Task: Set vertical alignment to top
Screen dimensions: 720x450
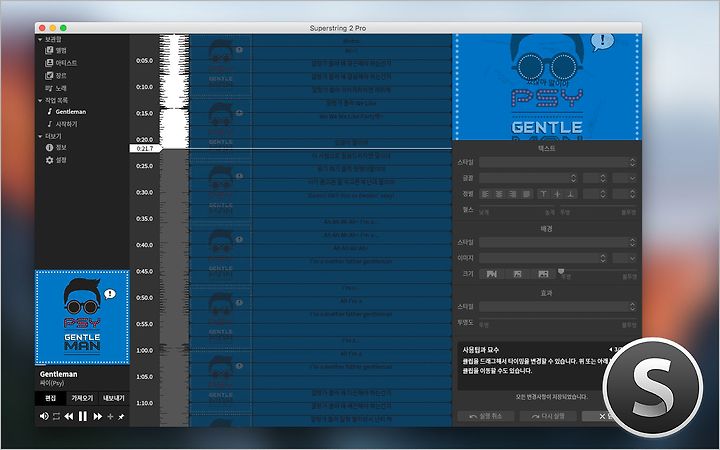Action: [x=544, y=194]
